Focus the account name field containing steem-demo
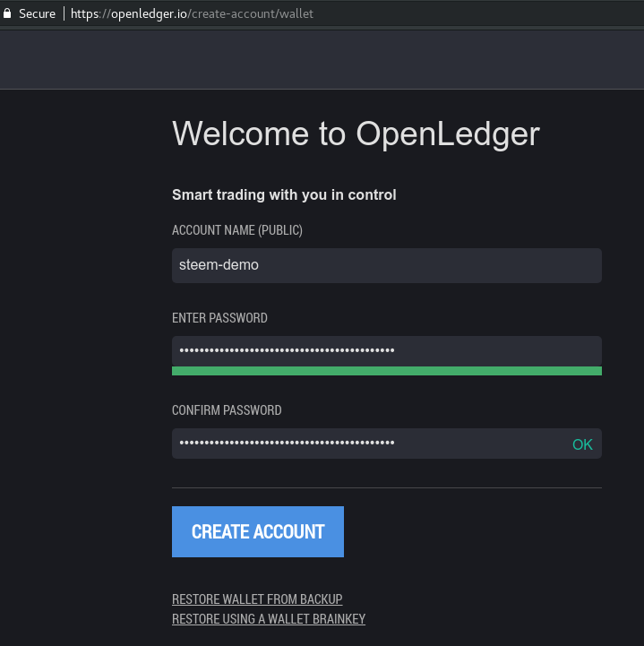 [387, 265]
